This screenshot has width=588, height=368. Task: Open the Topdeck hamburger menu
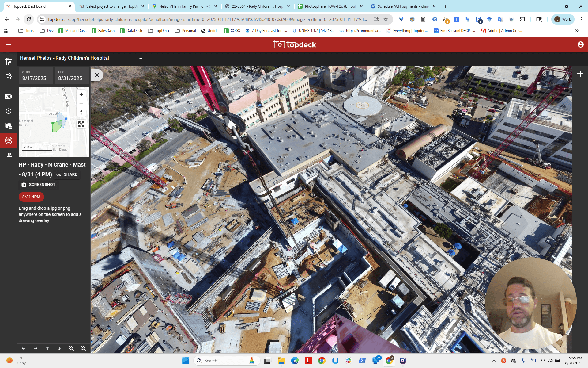tap(9, 44)
